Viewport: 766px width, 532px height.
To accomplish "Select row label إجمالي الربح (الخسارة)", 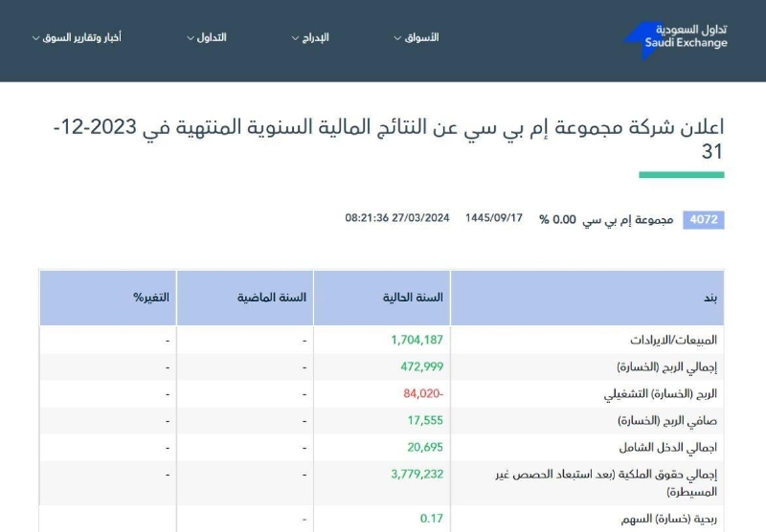I will pos(666,367).
